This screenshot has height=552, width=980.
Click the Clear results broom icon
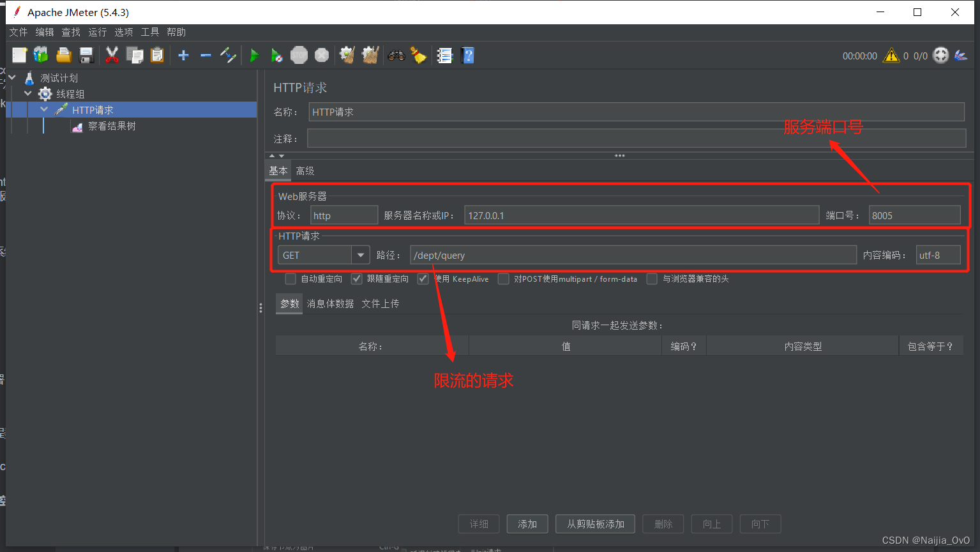[x=347, y=56]
